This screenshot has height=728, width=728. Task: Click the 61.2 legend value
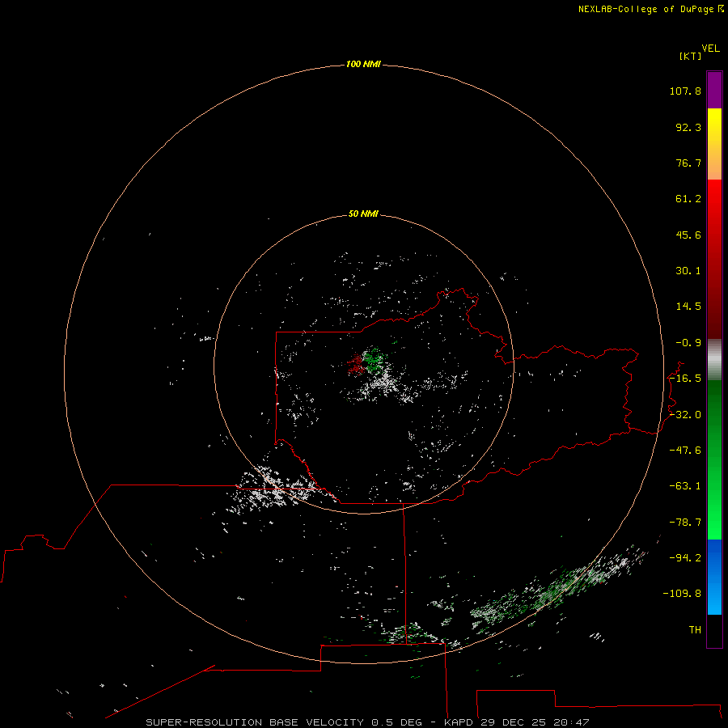[x=688, y=199]
